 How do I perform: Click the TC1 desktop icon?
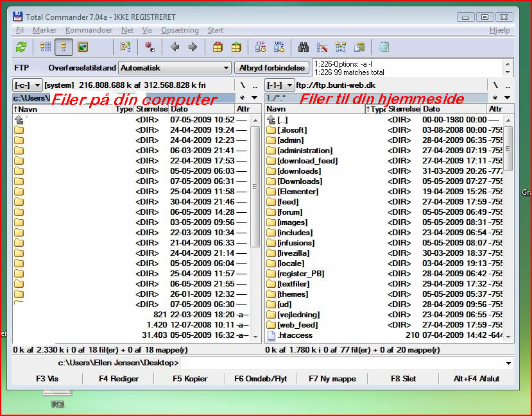click(x=57, y=398)
